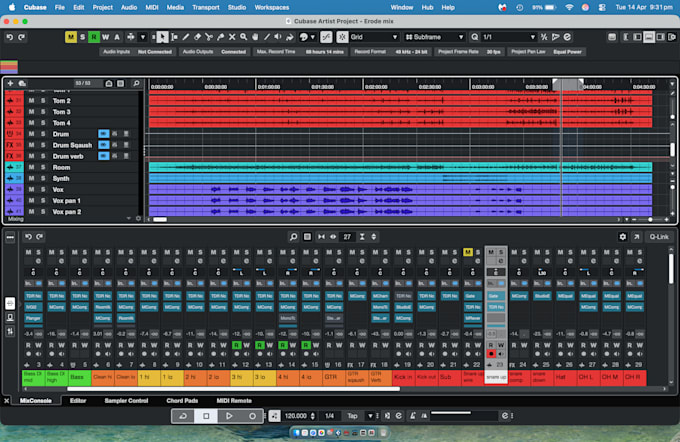Open the MIDI Remote tab

pyautogui.click(x=234, y=401)
